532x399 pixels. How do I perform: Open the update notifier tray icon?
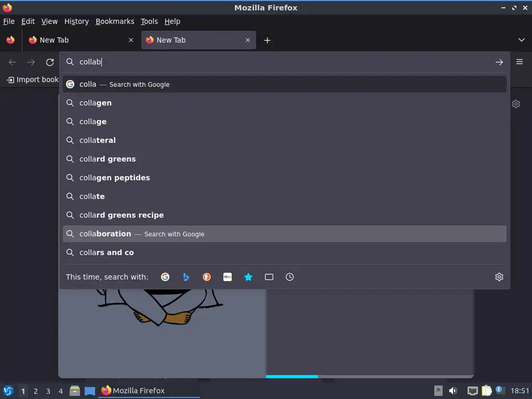[x=499, y=390]
